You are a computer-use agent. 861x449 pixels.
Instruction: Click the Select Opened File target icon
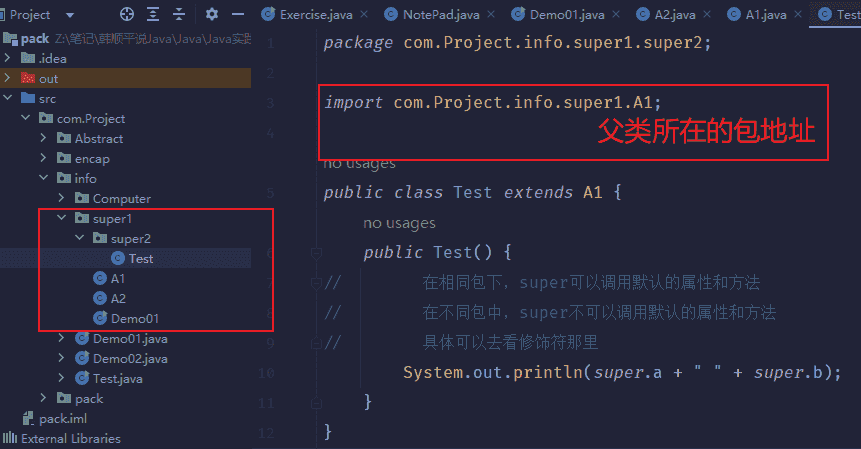[x=126, y=15]
